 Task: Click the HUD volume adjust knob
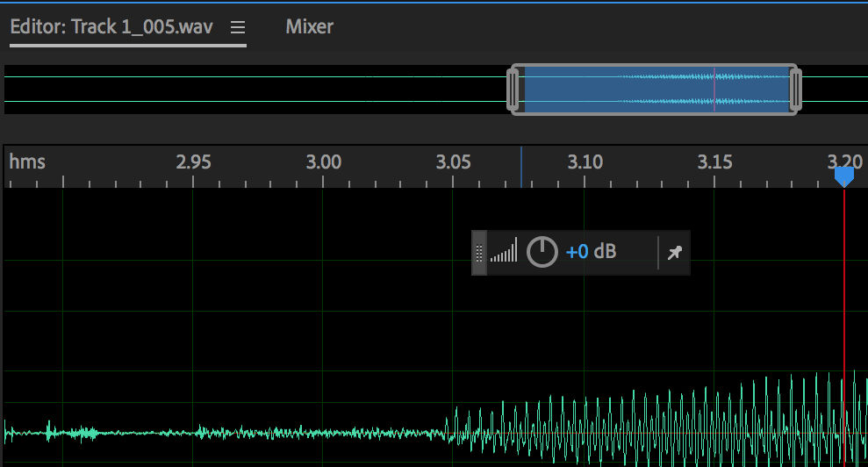tap(542, 252)
